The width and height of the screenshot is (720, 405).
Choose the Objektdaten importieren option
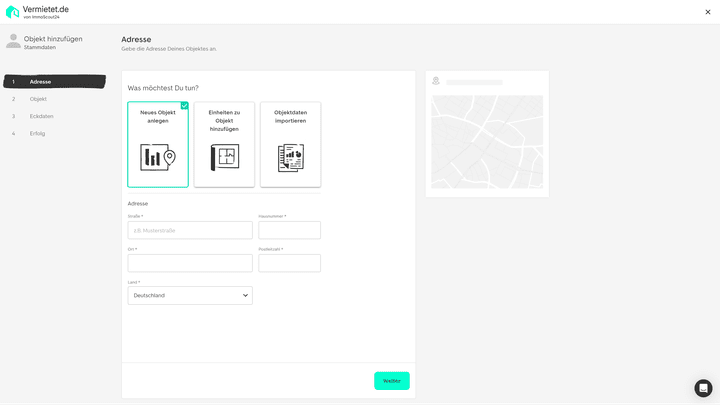[x=291, y=144]
